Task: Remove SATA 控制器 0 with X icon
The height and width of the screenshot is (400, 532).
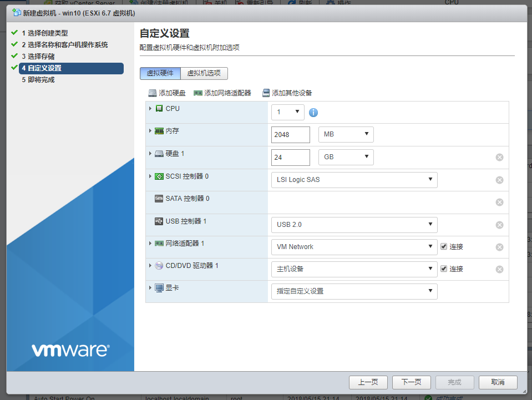Action: [499, 202]
